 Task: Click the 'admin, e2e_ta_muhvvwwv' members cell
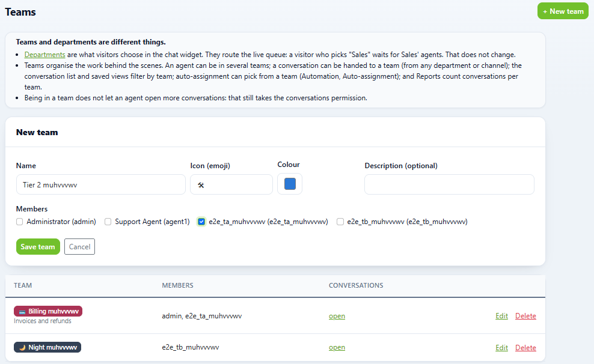(202, 316)
